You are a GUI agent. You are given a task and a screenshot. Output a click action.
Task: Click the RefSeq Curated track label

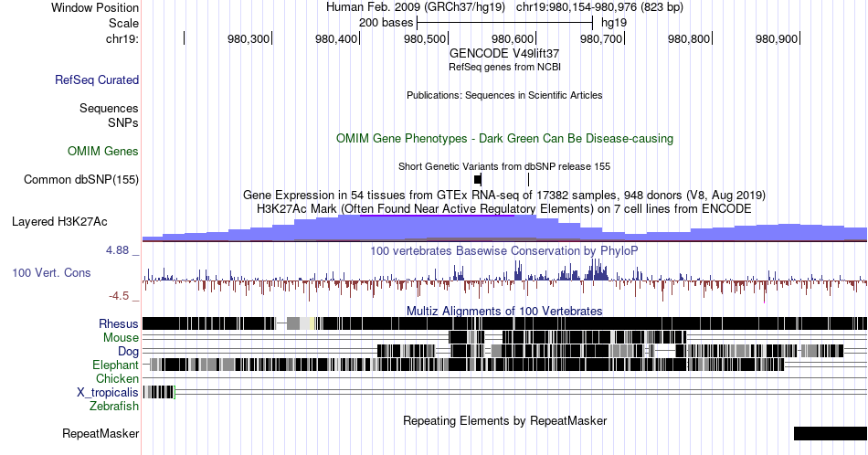click(96, 80)
